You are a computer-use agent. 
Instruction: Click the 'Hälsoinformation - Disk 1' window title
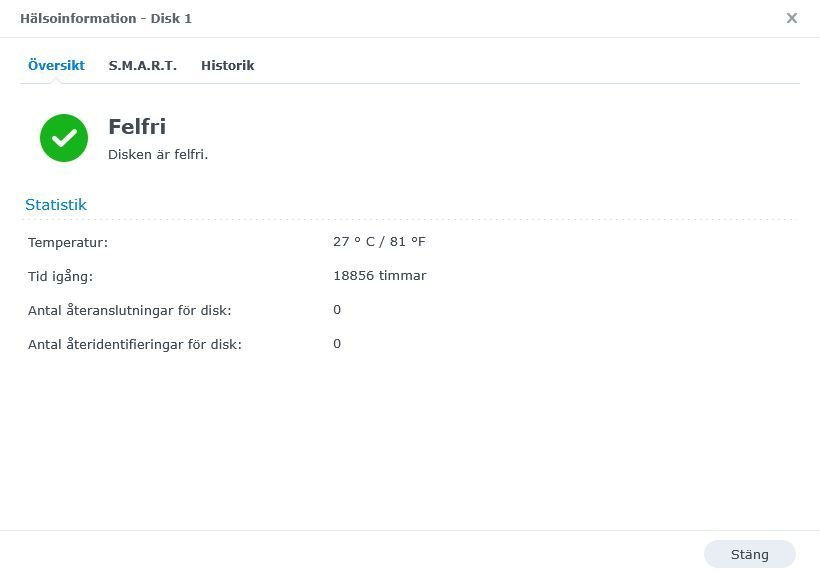point(106,19)
